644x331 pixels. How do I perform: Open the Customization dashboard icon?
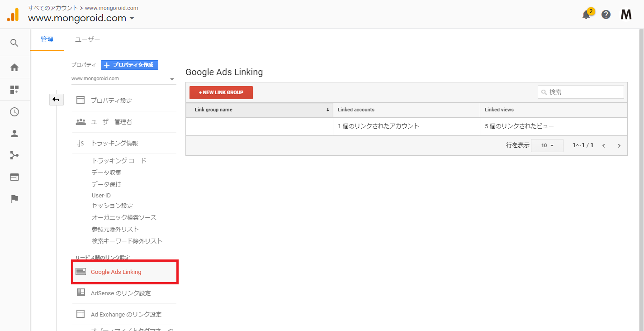coord(14,90)
